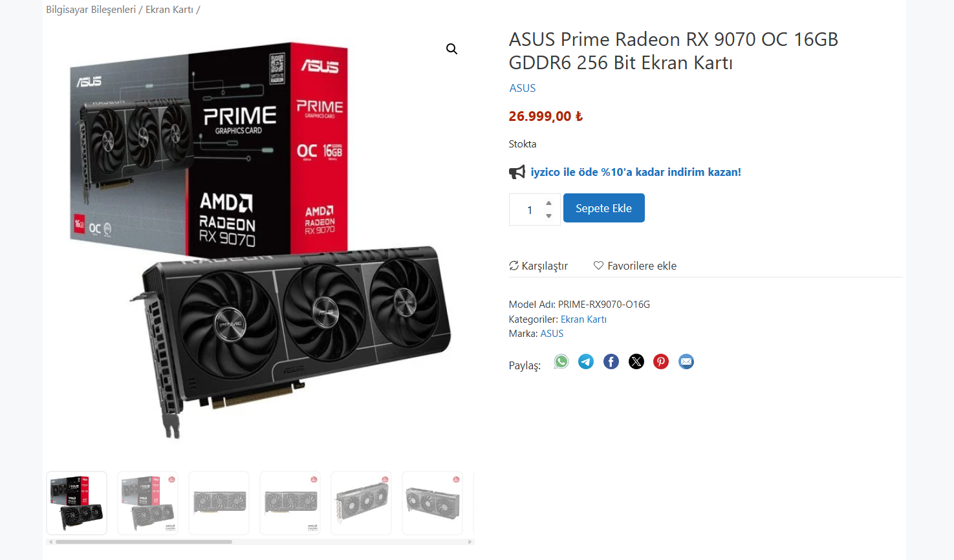Viewport: 954px width, 560px height.
Task: Click the magnifier zoom icon on product image
Action: pyautogui.click(x=451, y=49)
